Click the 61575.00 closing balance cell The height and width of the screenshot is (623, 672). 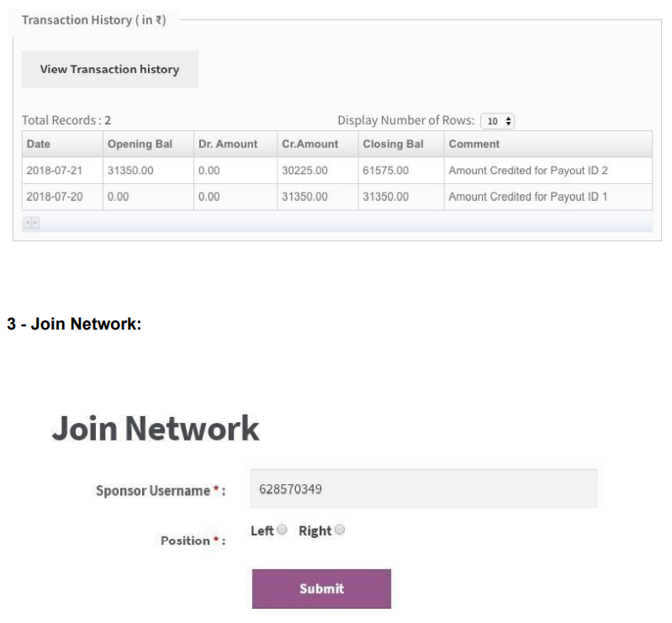click(401, 171)
